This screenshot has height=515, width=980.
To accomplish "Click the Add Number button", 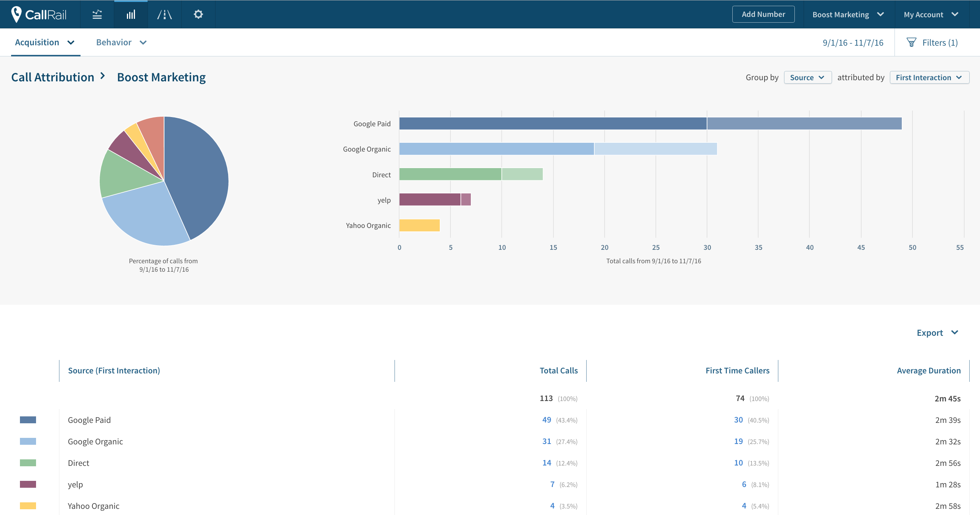I will pos(763,14).
